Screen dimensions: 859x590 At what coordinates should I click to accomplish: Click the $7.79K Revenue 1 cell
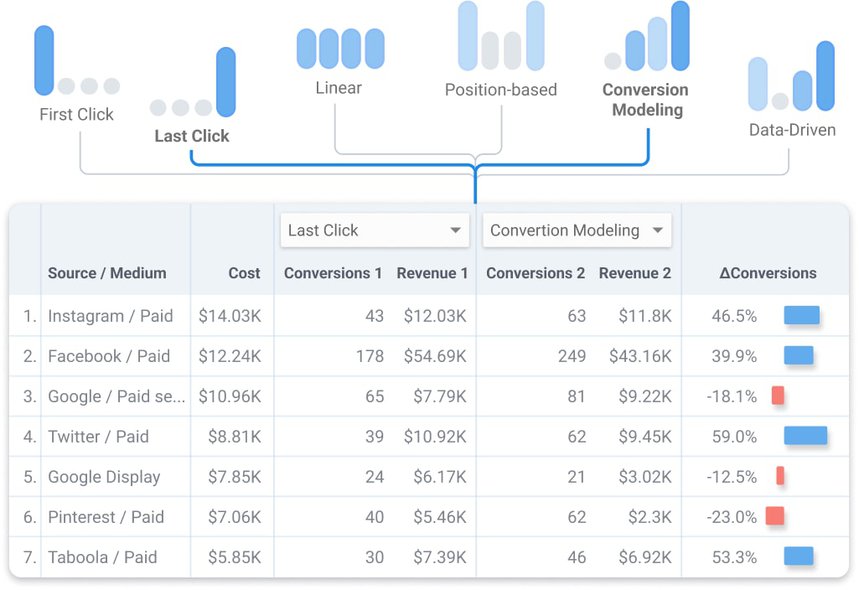pos(440,397)
